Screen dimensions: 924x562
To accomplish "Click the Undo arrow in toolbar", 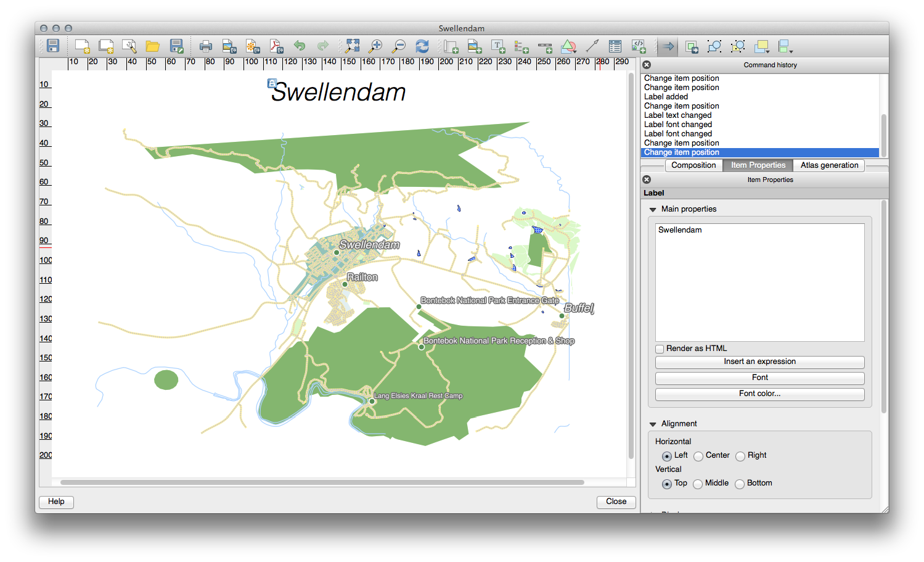I will point(300,46).
